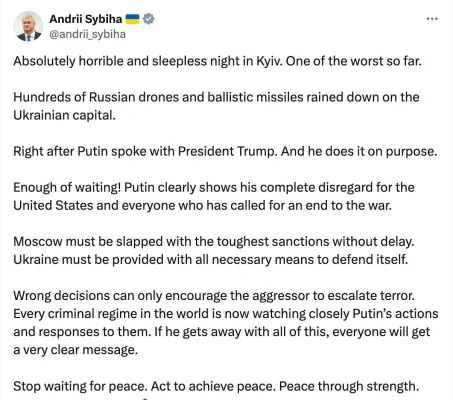This screenshot has width=453, height=400.
Task: Click Andrii Sybiha's profile avatar
Action: (28, 26)
